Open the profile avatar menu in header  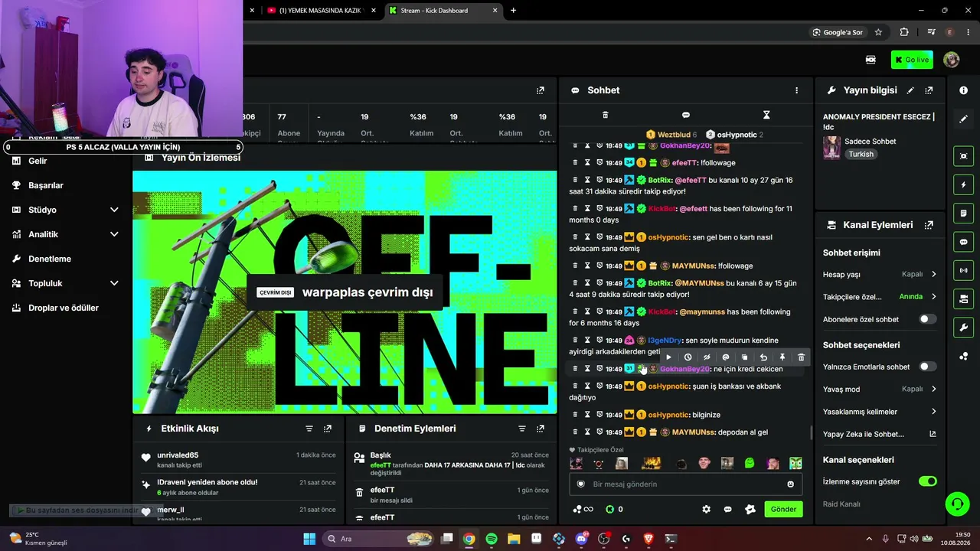pyautogui.click(x=952, y=60)
